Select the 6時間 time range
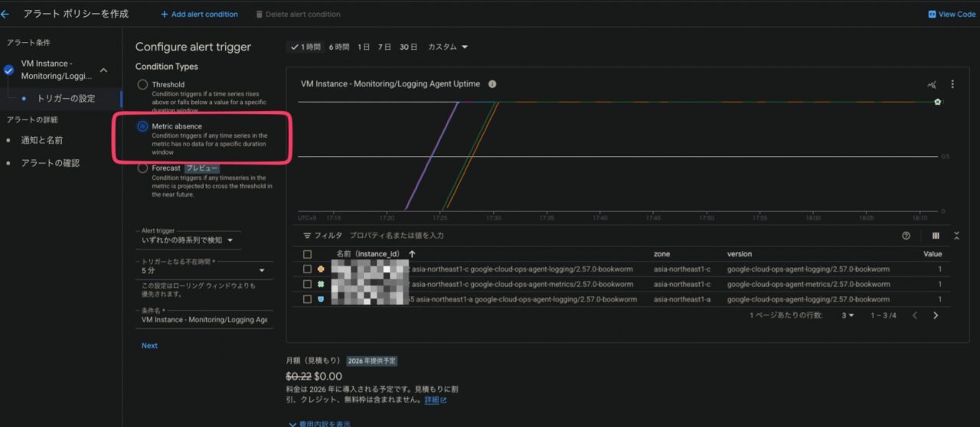980x427 pixels. 339,47
